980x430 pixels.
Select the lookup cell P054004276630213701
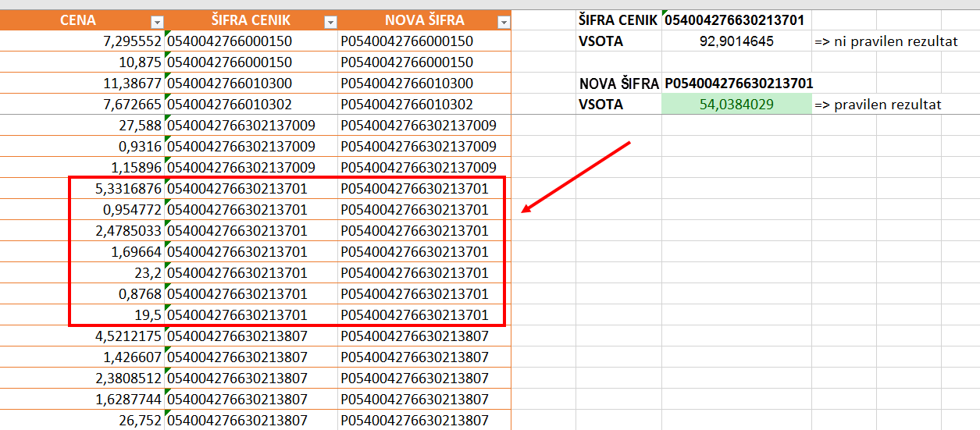tap(738, 84)
